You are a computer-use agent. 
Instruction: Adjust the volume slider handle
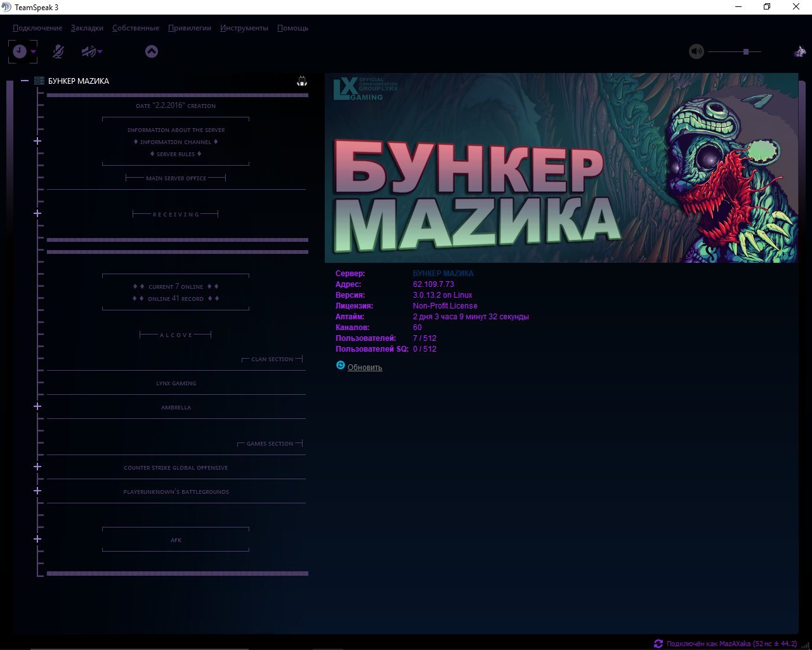coord(746,51)
